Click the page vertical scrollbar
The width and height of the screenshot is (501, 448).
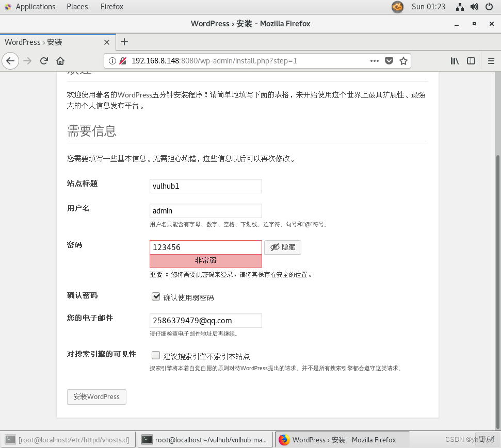point(498,291)
